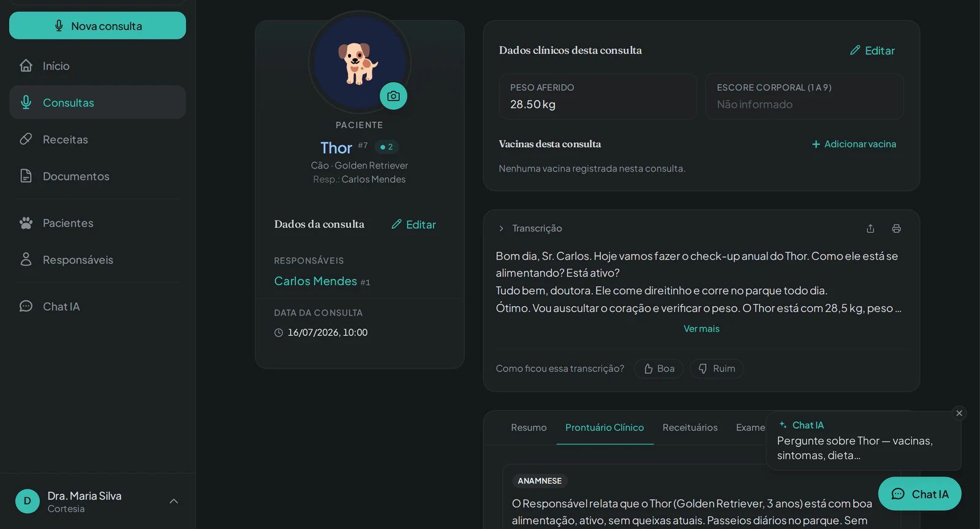Image resolution: width=980 pixels, height=529 pixels.
Task: Click the dog avatar of Thor
Action: click(358, 62)
